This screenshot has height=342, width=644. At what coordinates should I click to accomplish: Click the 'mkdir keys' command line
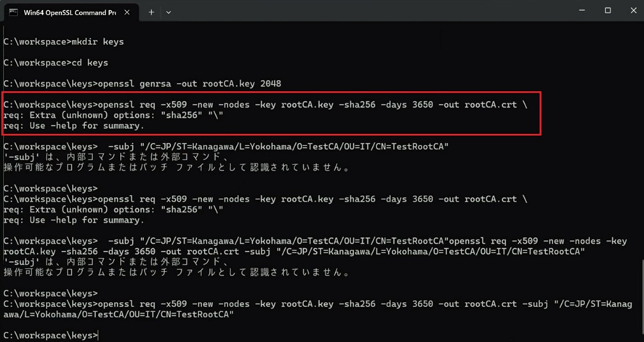[64, 41]
